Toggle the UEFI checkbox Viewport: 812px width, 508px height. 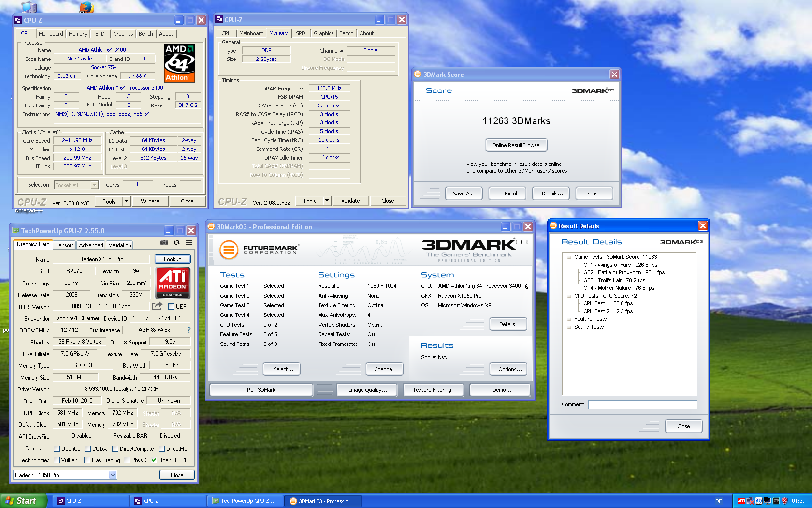pyautogui.click(x=171, y=306)
